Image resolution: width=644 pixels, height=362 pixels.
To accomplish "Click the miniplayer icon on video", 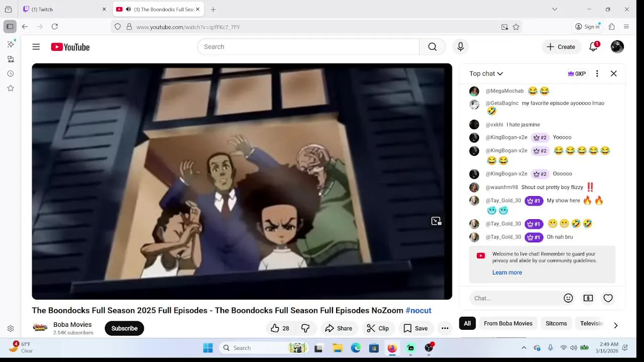I will [436, 221].
